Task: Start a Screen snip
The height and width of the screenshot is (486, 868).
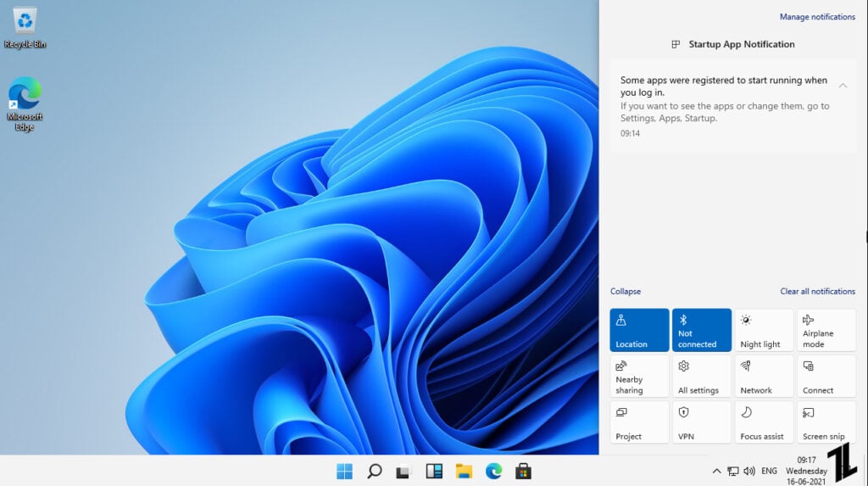Action: [x=826, y=422]
